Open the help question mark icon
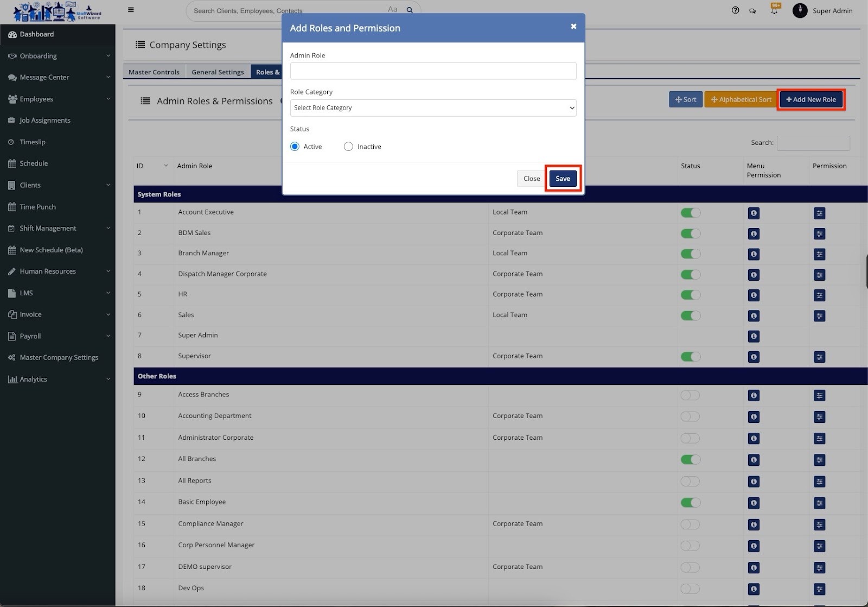 point(735,10)
